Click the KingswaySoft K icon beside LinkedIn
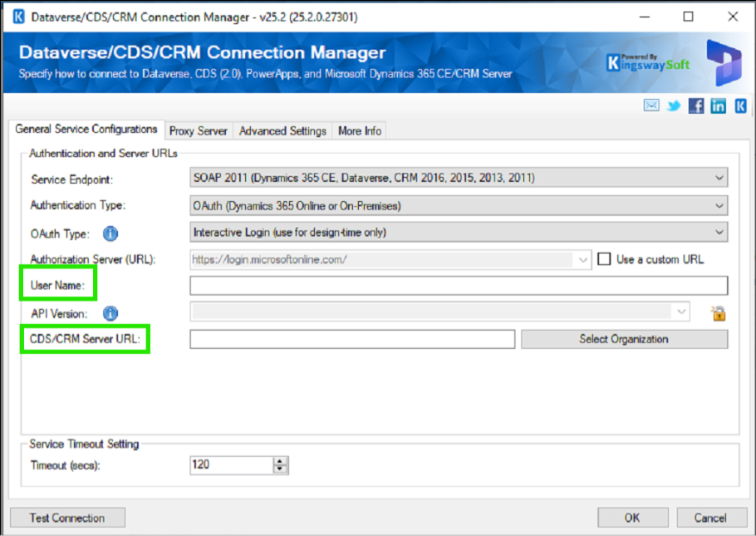The width and height of the screenshot is (756, 536). pos(740,106)
